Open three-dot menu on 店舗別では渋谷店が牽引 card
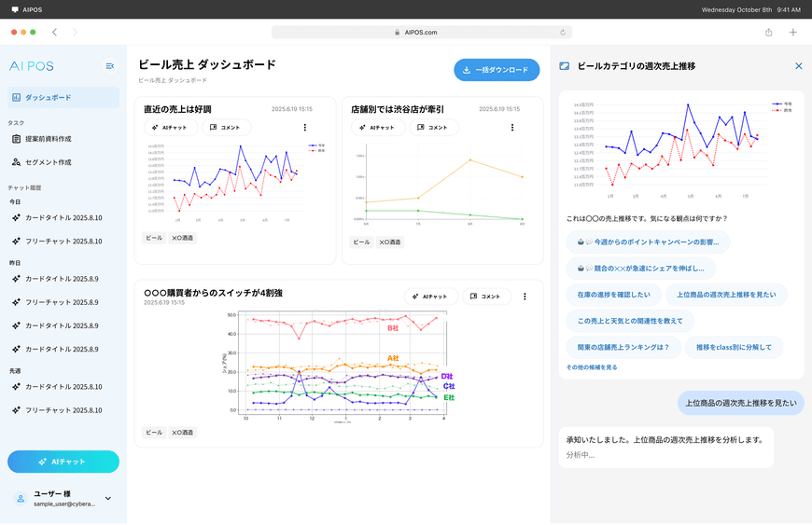The width and height of the screenshot is (812, 525). coord(512,128)
